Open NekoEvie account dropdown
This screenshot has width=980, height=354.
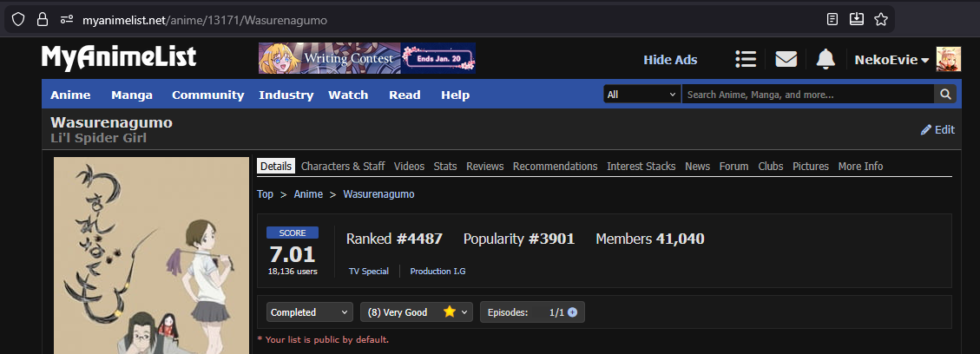(891, 60)
